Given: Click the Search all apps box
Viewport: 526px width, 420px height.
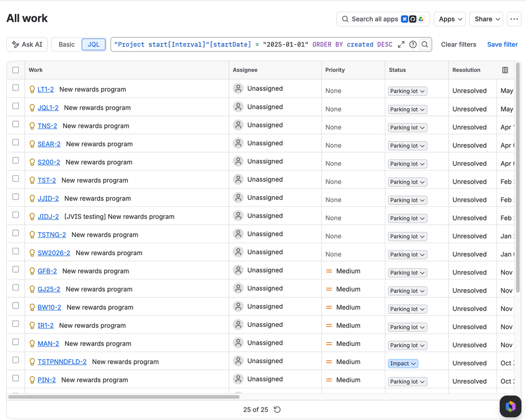Looking at the screenshot, I should click(383, 19).
